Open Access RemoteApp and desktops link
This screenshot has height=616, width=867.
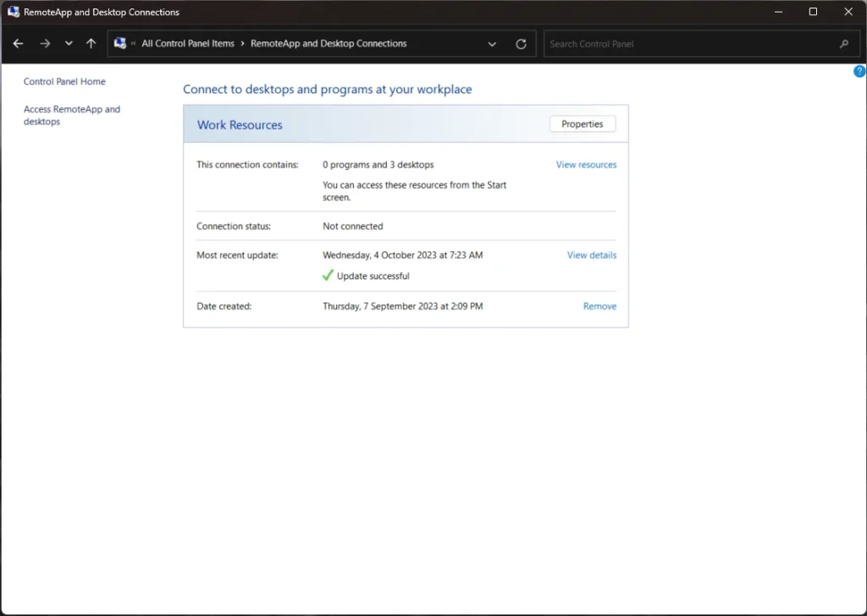[x=72, y=115]
